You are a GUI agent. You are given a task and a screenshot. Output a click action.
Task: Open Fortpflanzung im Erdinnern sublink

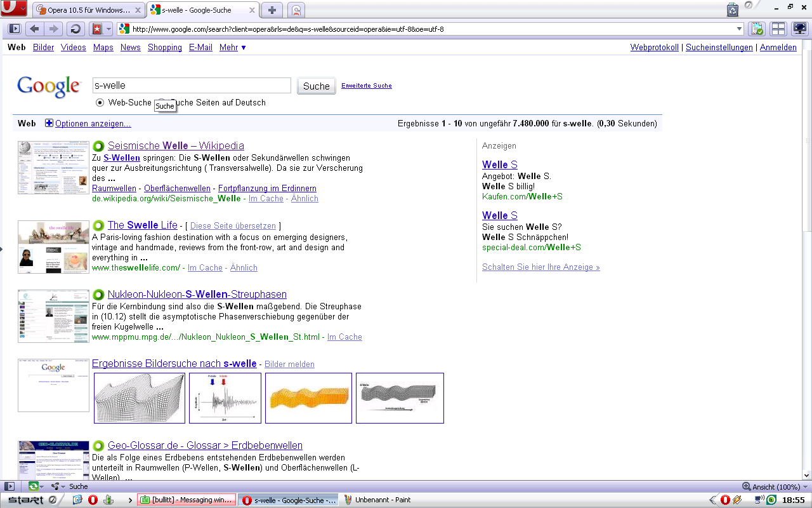[x=267, y=189]
